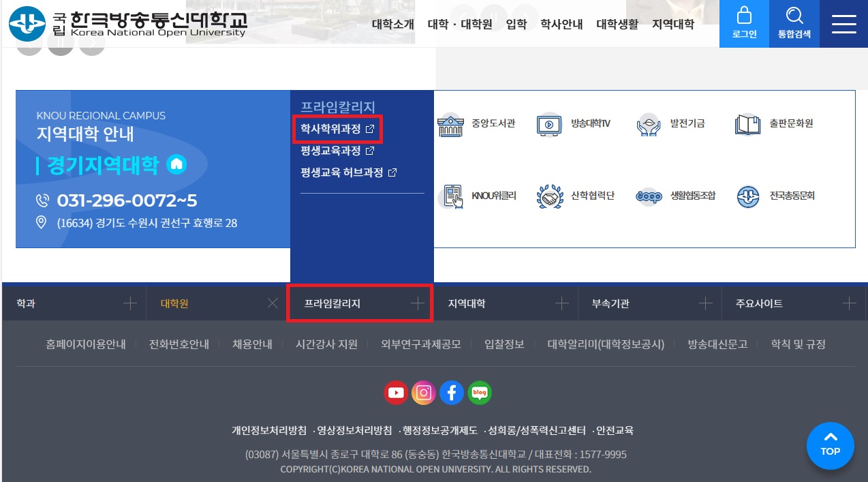868x482 pixels.
Task: Select the KNOU위클리 icon
Action: coord(450,196)
